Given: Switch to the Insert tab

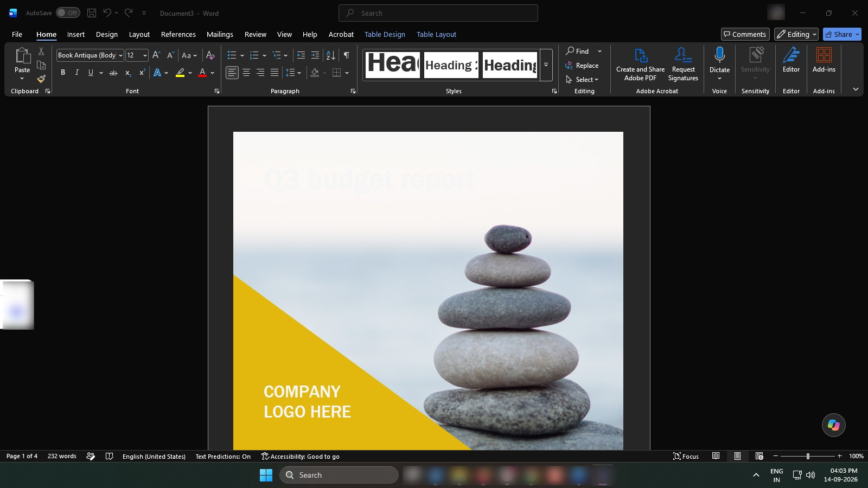Looking at the screenshot, I should [x=76, y=34].
